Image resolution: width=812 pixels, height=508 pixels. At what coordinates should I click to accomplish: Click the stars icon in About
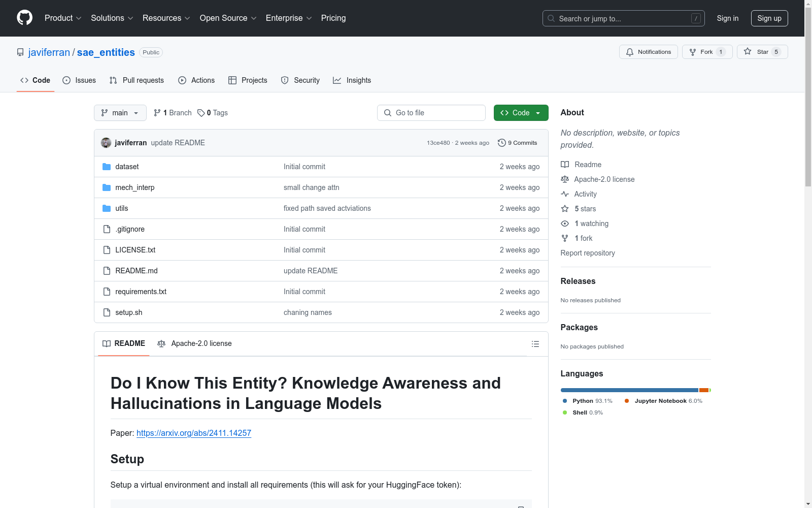[565, 209]
